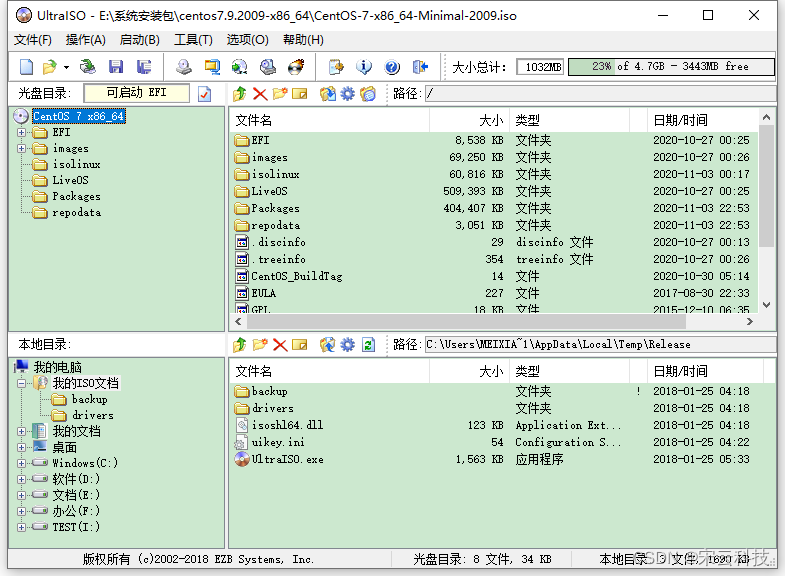
Task: Click disc list vertical scrollbar down arrow
Action: point(766,305)
